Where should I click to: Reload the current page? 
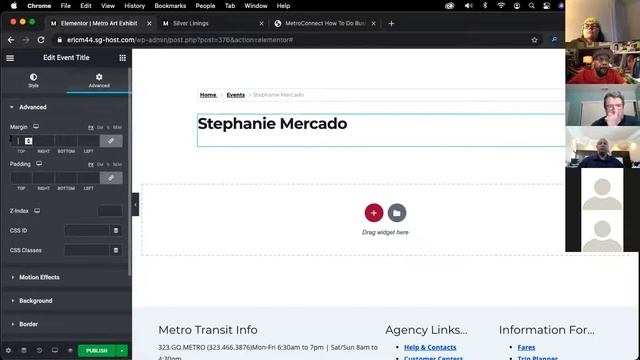tap(41, 40)
